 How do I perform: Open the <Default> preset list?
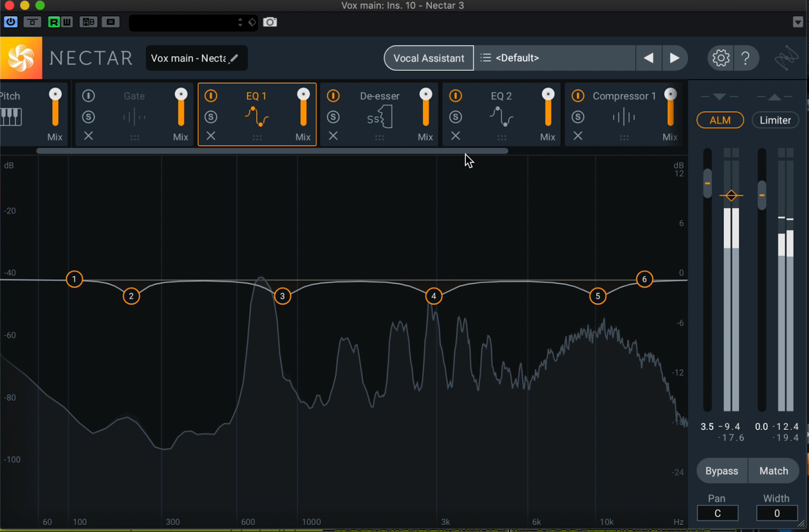(554, 58)
